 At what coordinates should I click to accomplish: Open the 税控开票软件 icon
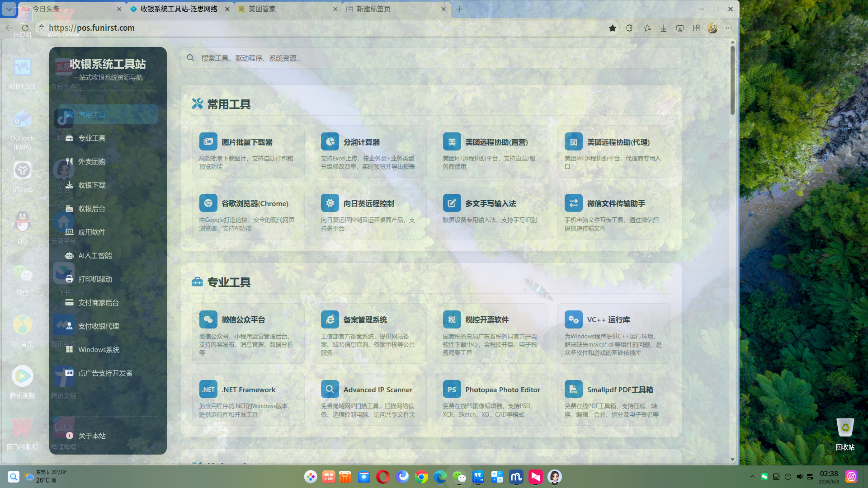point(452,319)
